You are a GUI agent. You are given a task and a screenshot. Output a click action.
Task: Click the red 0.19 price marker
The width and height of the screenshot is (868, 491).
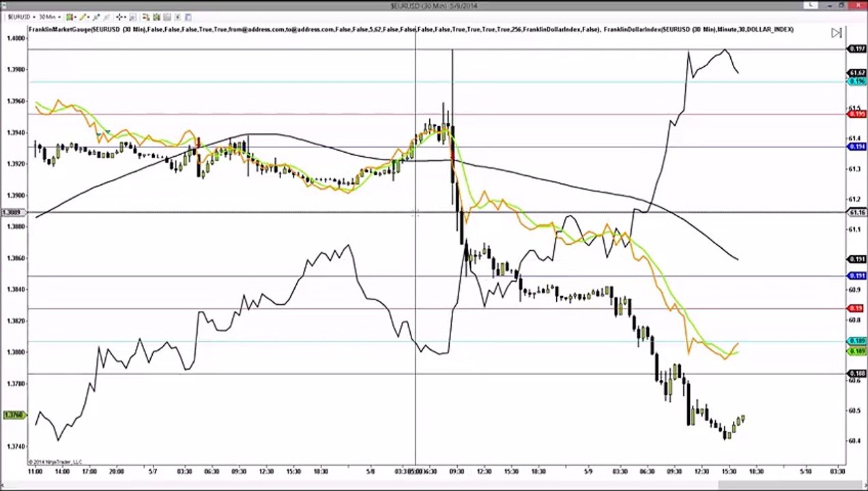pyautogui.click(x=856, y=308)
